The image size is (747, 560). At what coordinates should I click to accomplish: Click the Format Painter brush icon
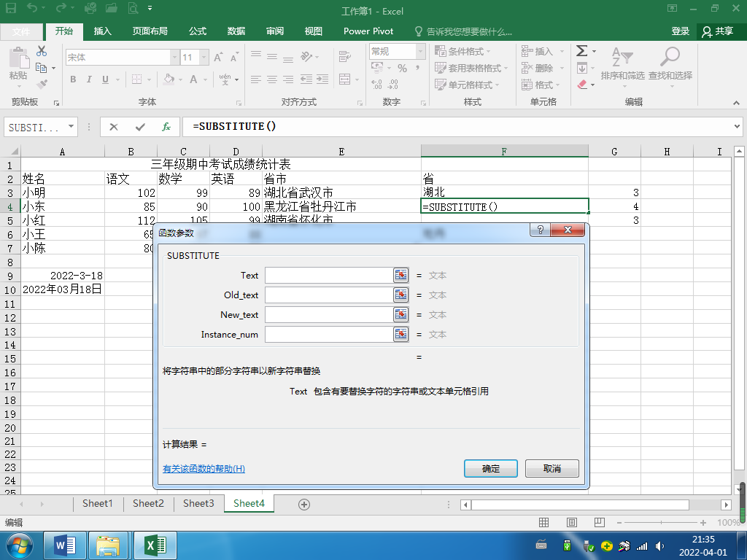tap(42, 85)
